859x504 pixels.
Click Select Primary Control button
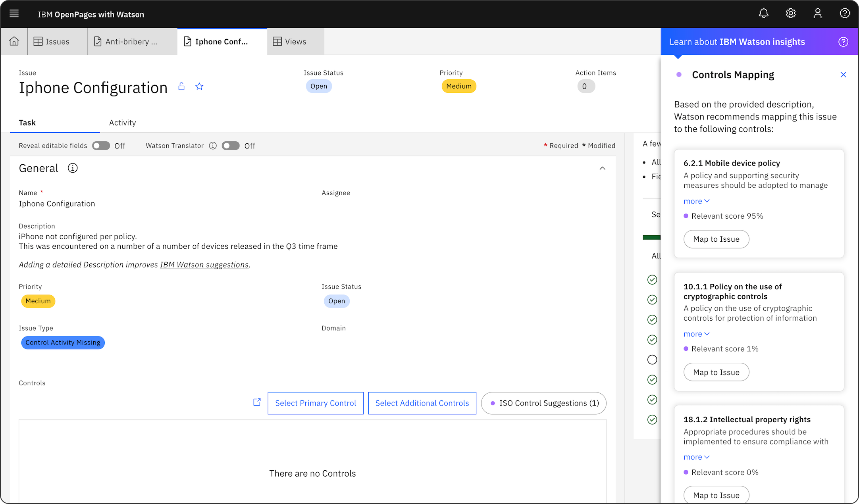click(316, 403)
